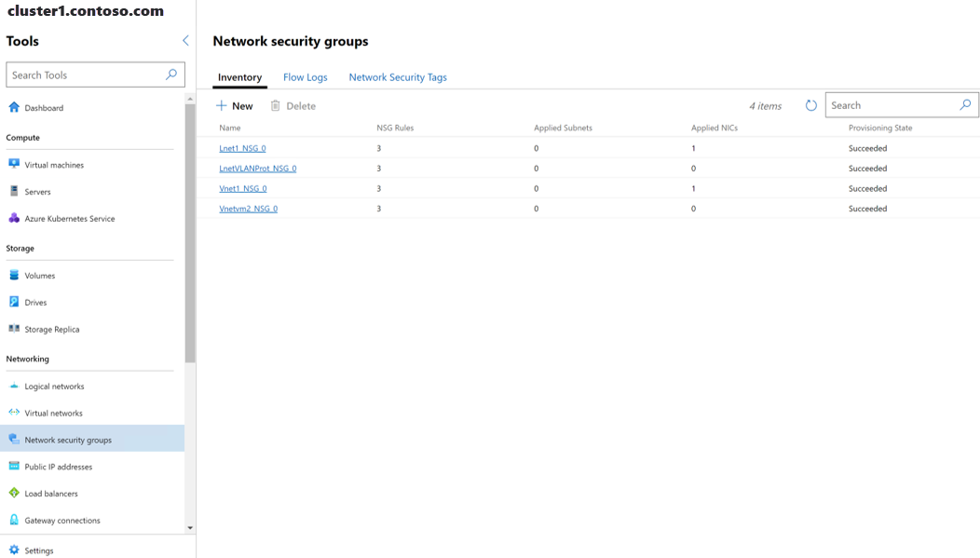Click the refresh icon near item count
This screenshot has height=558, width=980.
[x=810, y=105]
